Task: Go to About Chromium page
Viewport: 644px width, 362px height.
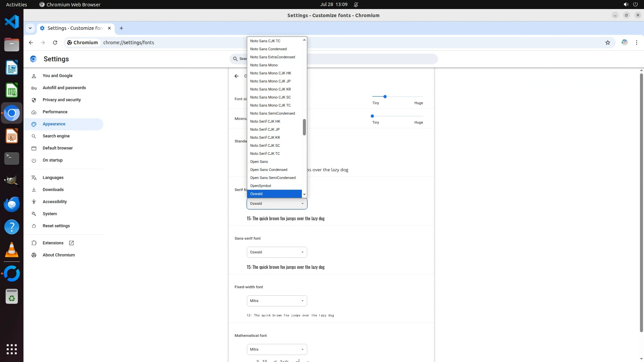Action: (x=59, y=255)
